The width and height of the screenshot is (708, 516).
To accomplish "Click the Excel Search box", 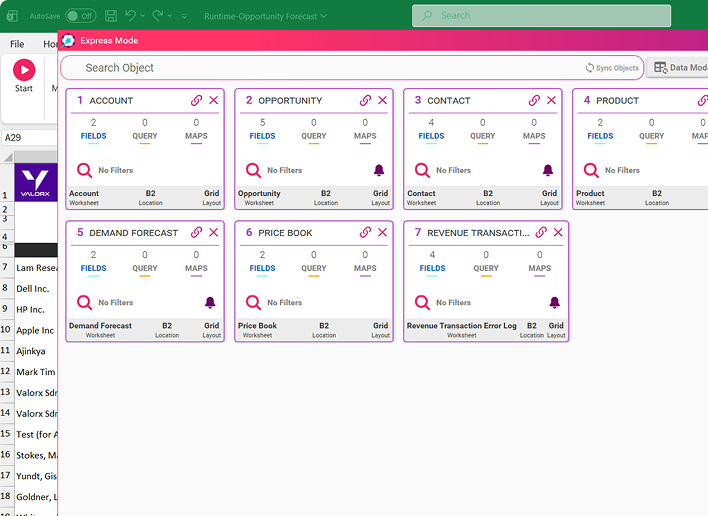I will (x=541, y=16).
